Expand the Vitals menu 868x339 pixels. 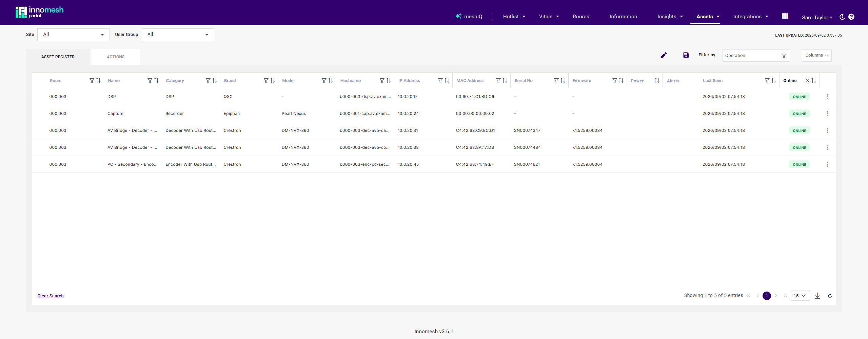click(x=549, y=17)
